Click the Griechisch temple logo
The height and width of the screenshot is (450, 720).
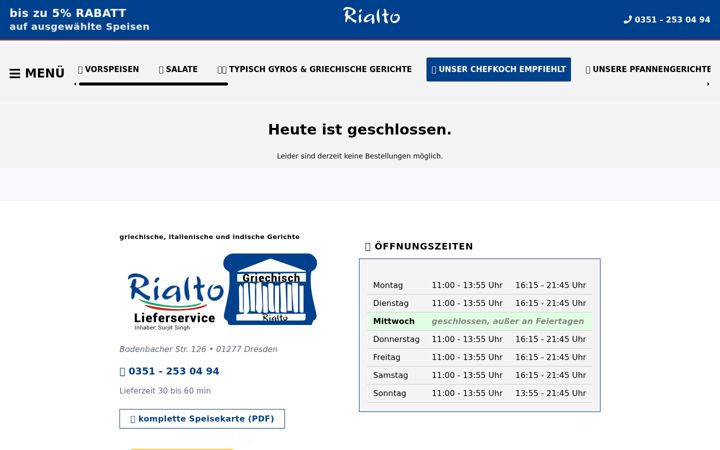click(x=270, y=289)
